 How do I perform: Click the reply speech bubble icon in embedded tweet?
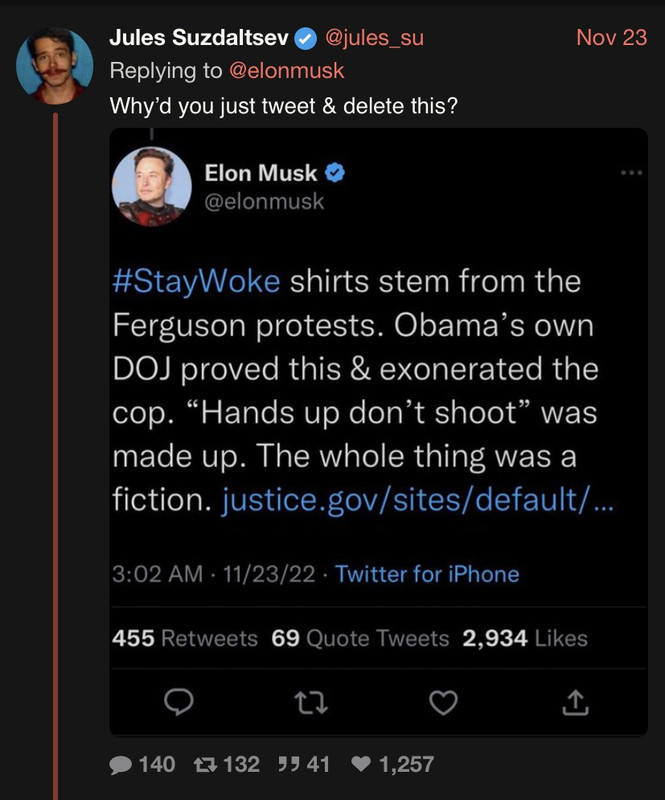pyautogui.click(x=177, y=705)
